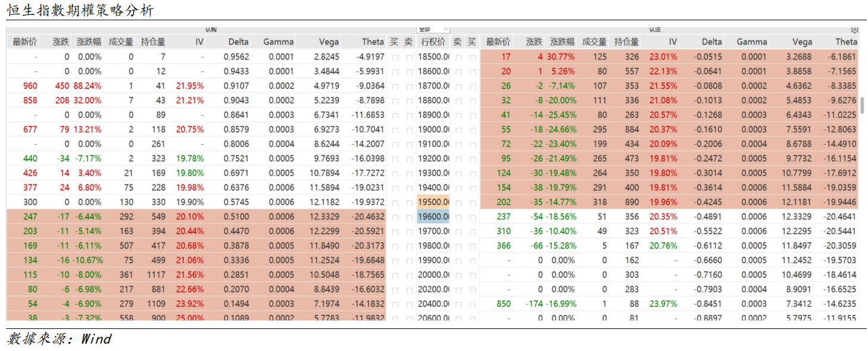Click the put-side Theta column header
The height and width of the screenshot is (351, 868).
click(x=845, y=42)
